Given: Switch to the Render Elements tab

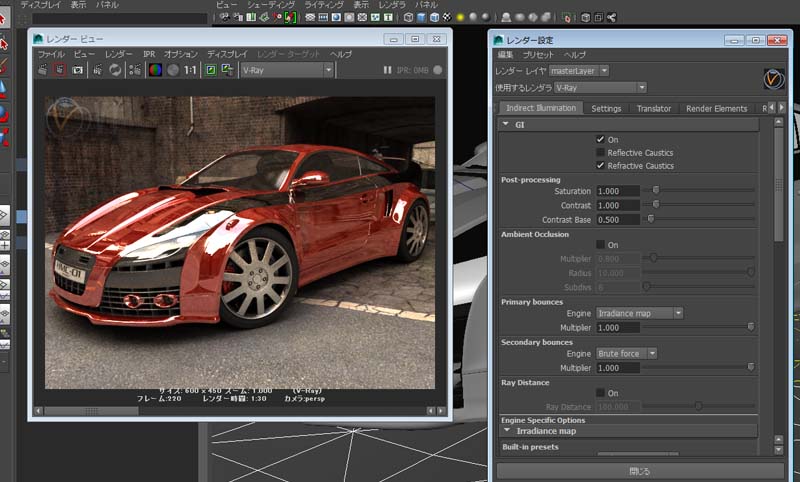Looking at the screenshot, I should [x=716, y=108].
